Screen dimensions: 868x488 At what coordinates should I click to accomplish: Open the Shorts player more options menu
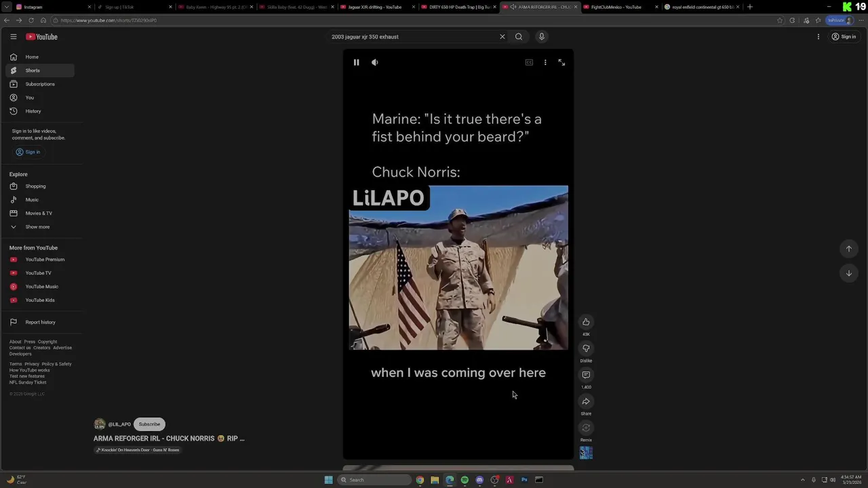[545, 62]
